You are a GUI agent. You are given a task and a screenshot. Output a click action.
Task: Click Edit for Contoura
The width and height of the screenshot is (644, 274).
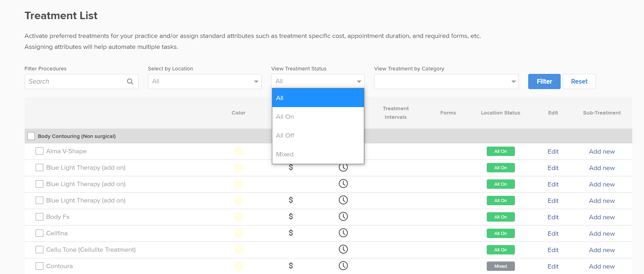(553, 267)
